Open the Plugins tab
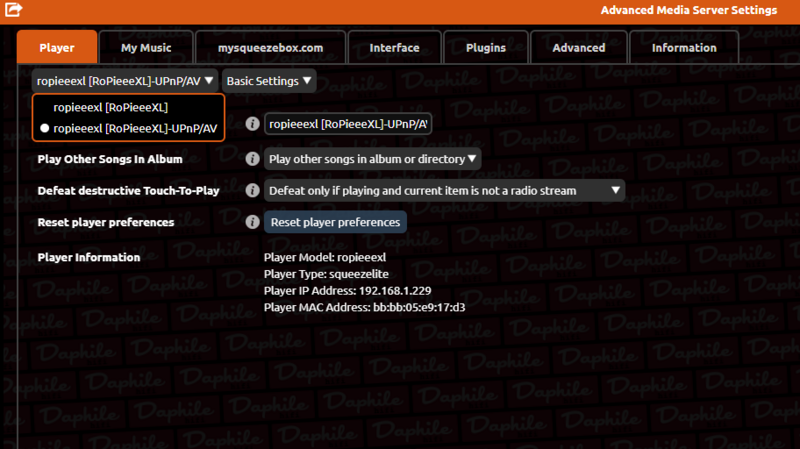This screenshot has height=449, width=800. point(485,48)
